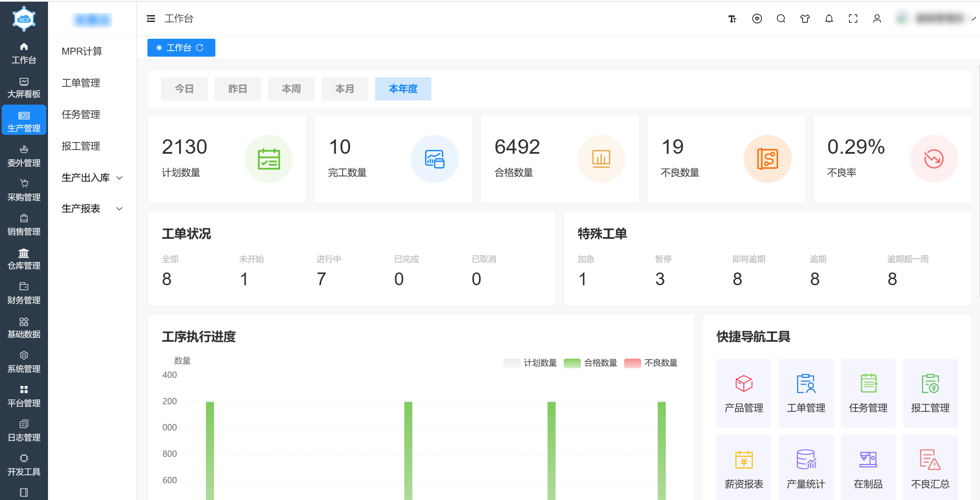Image resolution: width=980 pixels, height=500 pixels.
Task: Hide the 计划数量 series via its legend
Action: point(540,363)
